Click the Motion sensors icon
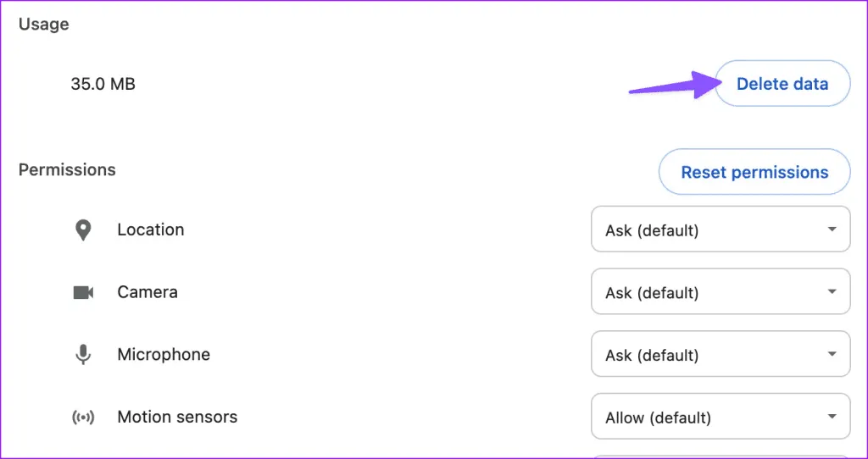Screen dimensions: 868x459 click(x=83, y=418)
